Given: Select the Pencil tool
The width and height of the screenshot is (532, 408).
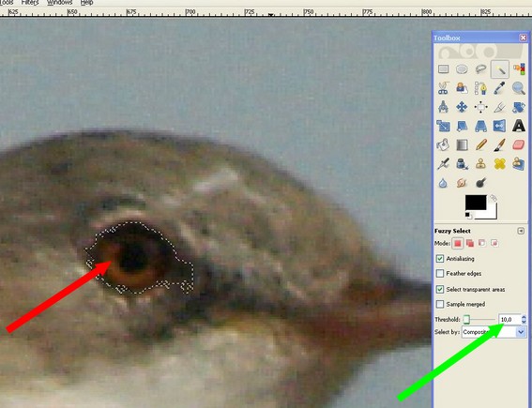Looking at the screenshot, I should pos(480,145).
